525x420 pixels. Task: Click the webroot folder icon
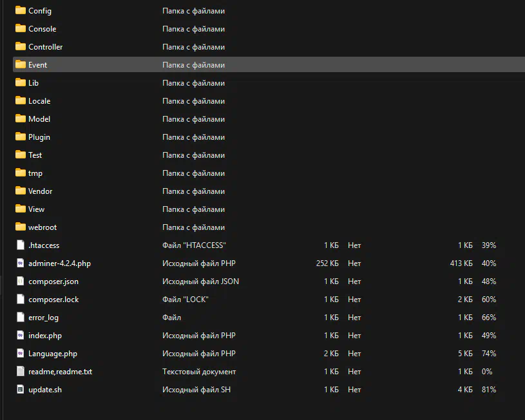[20, 227]
